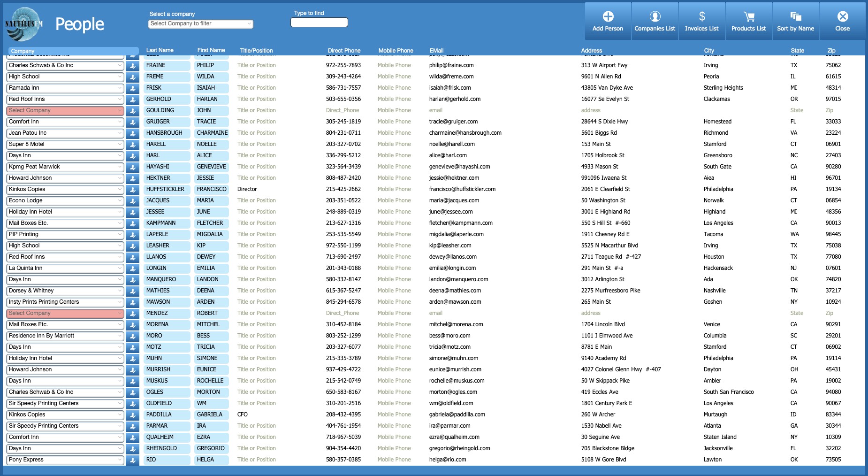Expand Kpmg Peat Marwick company dropdown

click(65, 167)
